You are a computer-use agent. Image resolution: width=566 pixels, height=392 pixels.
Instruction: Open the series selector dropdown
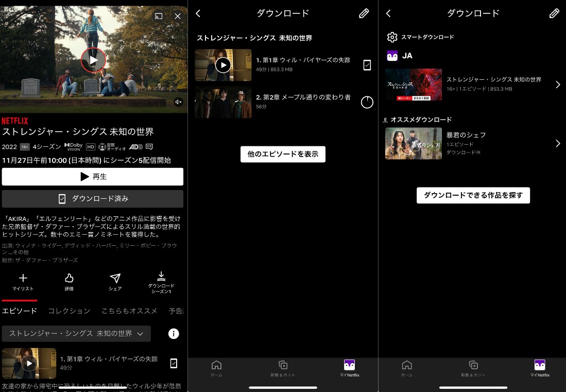point(76,334)
